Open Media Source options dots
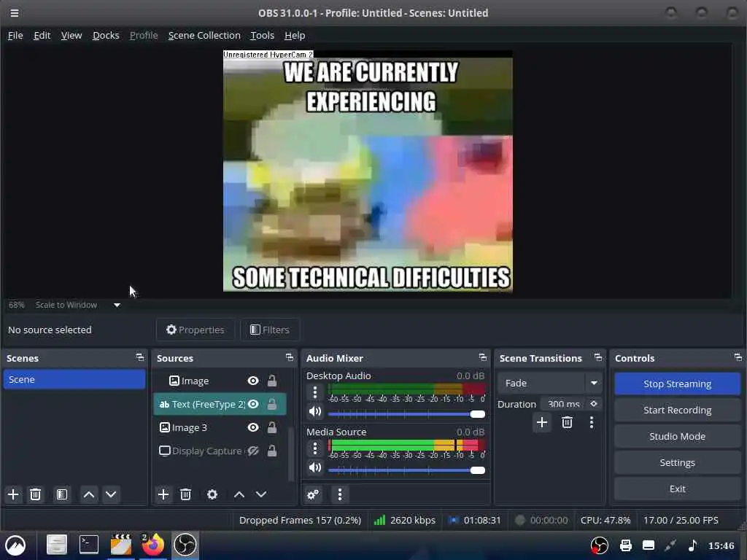The height and width of the screenshot is (560, 747). (315, 448)
